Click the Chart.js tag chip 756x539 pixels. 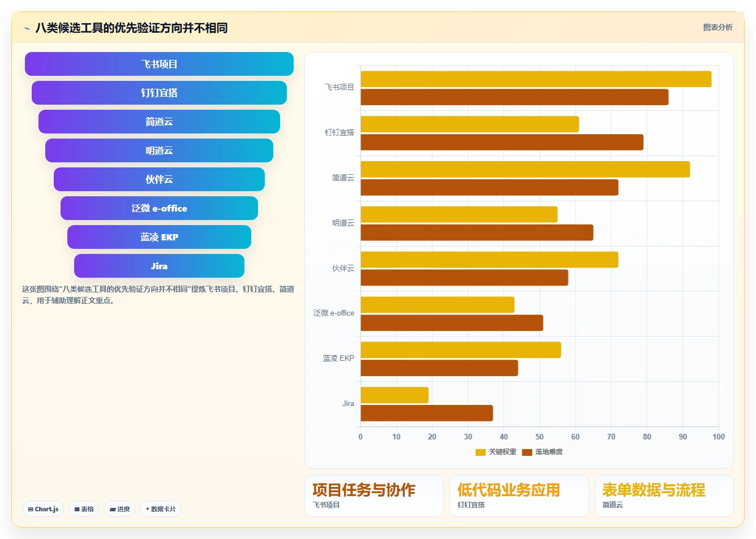(x=43, y=509)
